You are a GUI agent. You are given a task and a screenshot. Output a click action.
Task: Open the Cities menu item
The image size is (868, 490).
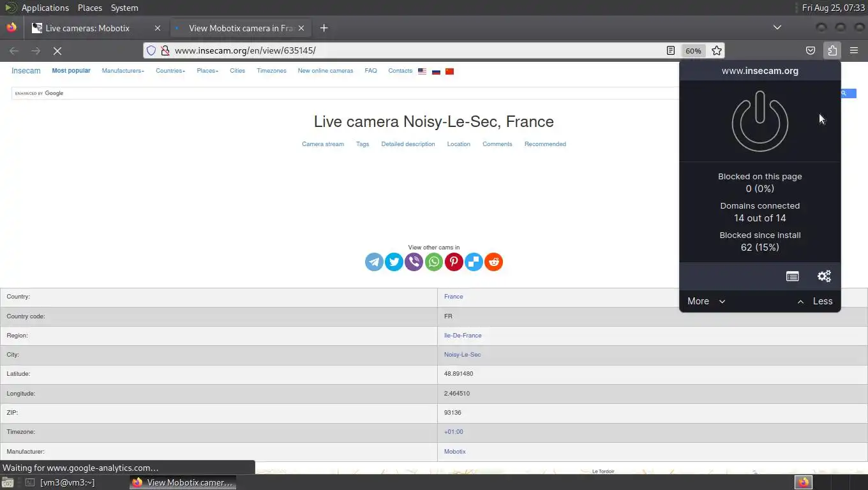click(x=237, y=71)
